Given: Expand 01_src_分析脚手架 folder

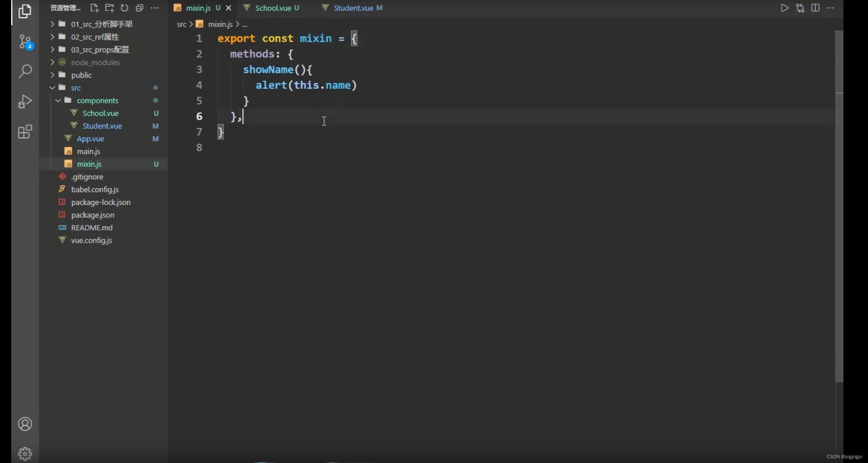Looking at the screenshot, I should (x=102, y=24).
